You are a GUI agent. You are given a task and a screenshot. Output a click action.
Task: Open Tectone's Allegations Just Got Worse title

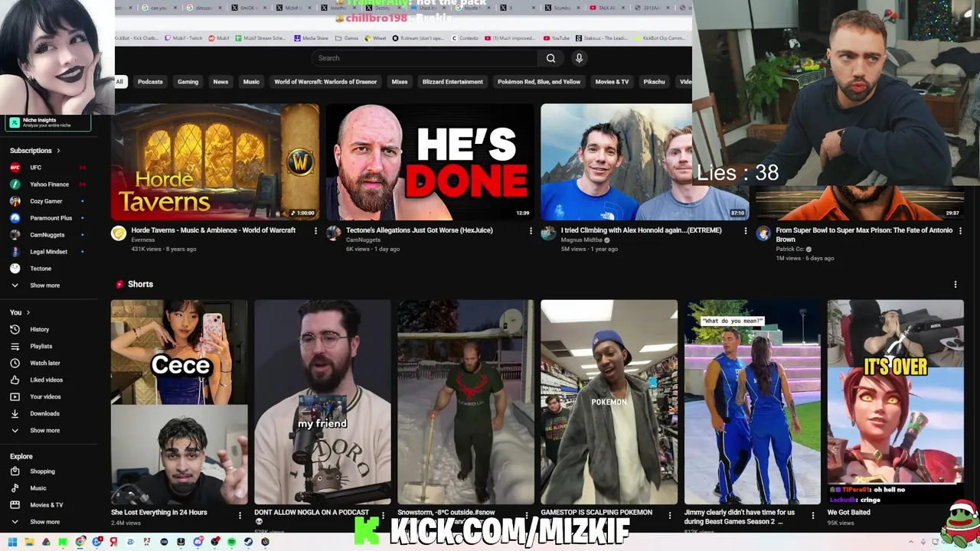420,230
